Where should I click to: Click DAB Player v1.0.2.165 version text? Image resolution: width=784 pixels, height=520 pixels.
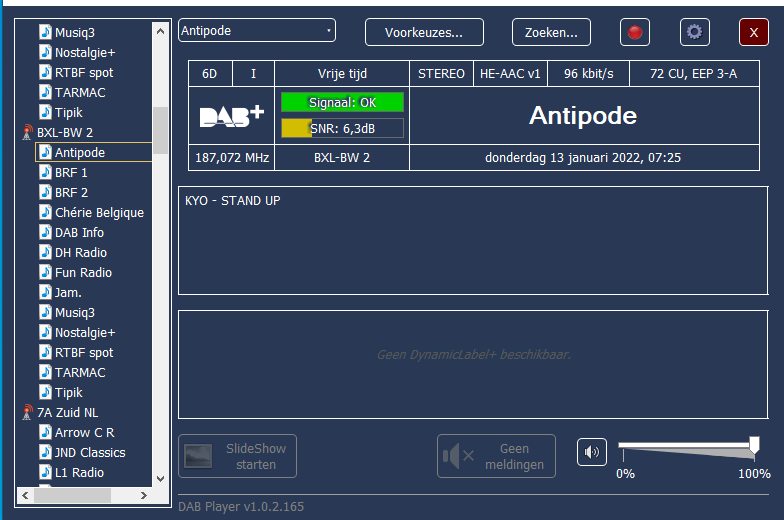pos(241,506)
